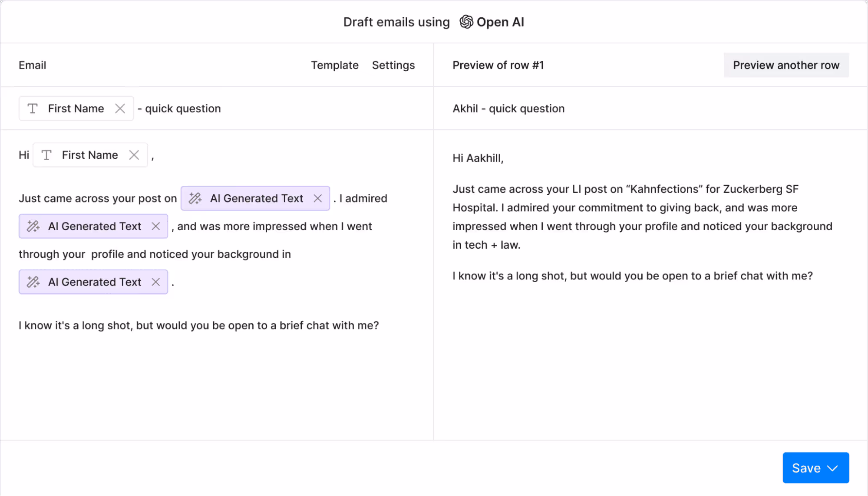The image size is (868, 496).
Task: Click body line "I know it's a long shot"
Action: pyautogui.click(x=198, y=325)
